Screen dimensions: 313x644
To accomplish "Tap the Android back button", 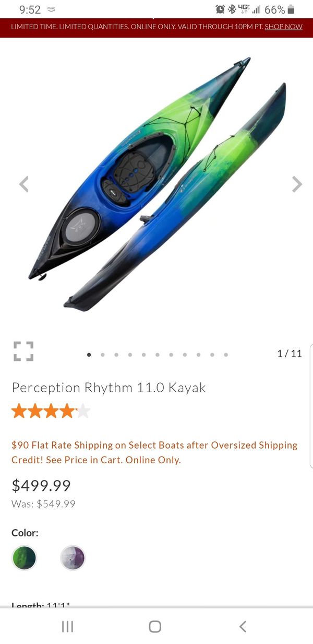I will point(243,627).
